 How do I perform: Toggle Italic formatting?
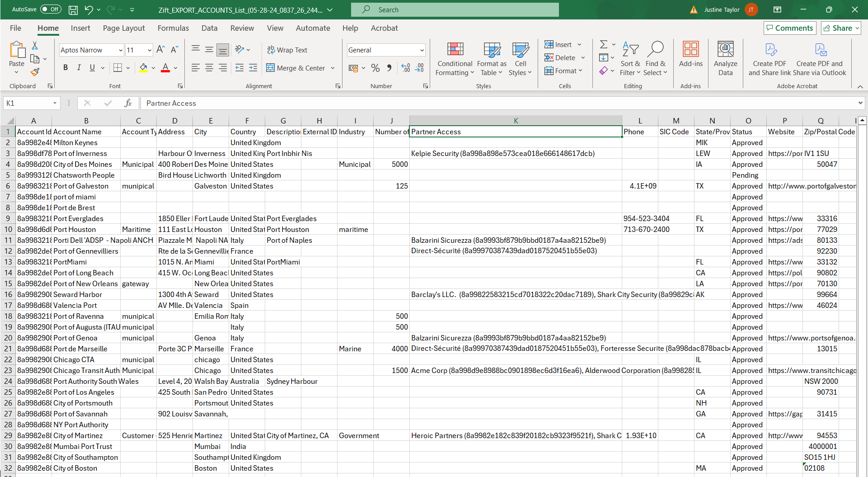(79, 68)
